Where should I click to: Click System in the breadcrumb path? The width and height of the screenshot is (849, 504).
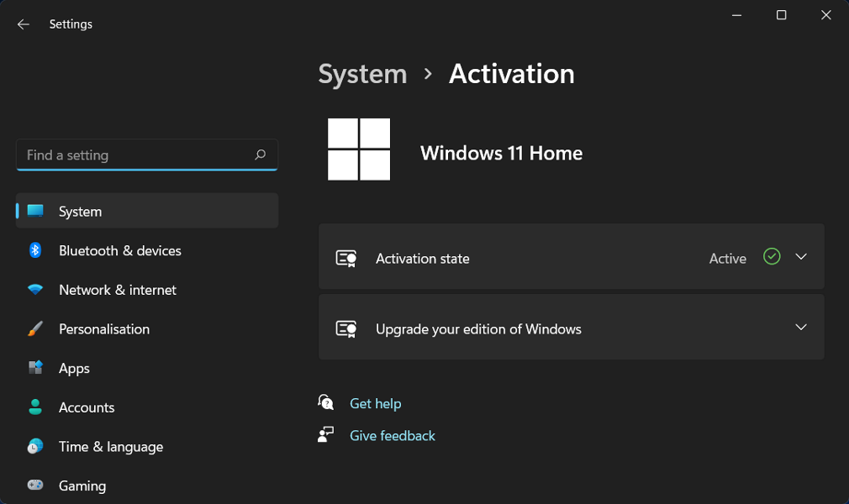[362, 74]
